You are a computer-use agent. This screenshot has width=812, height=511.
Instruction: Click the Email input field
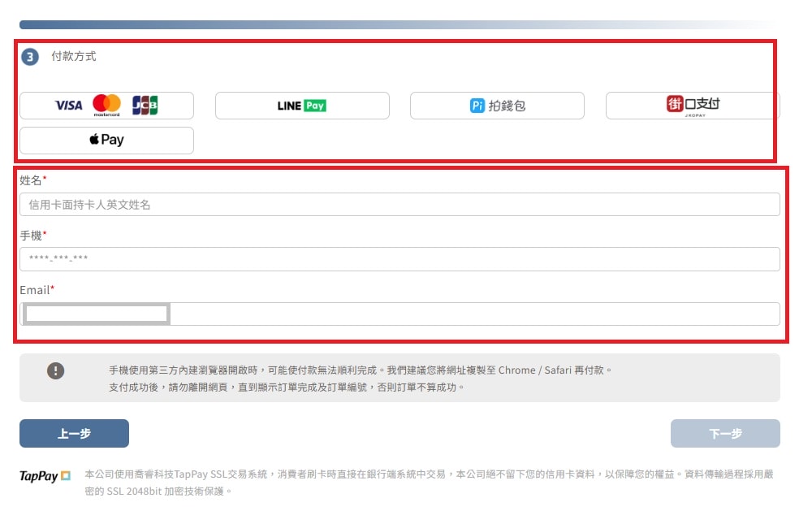coord(400,314)
